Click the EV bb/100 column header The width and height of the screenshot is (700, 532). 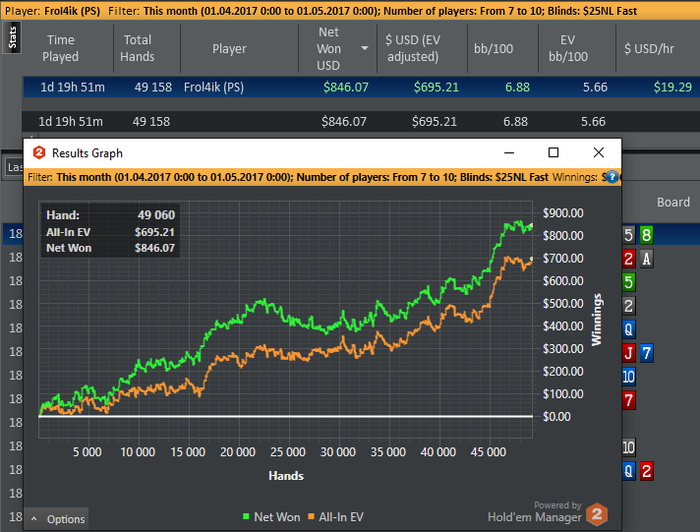point(568,48)
